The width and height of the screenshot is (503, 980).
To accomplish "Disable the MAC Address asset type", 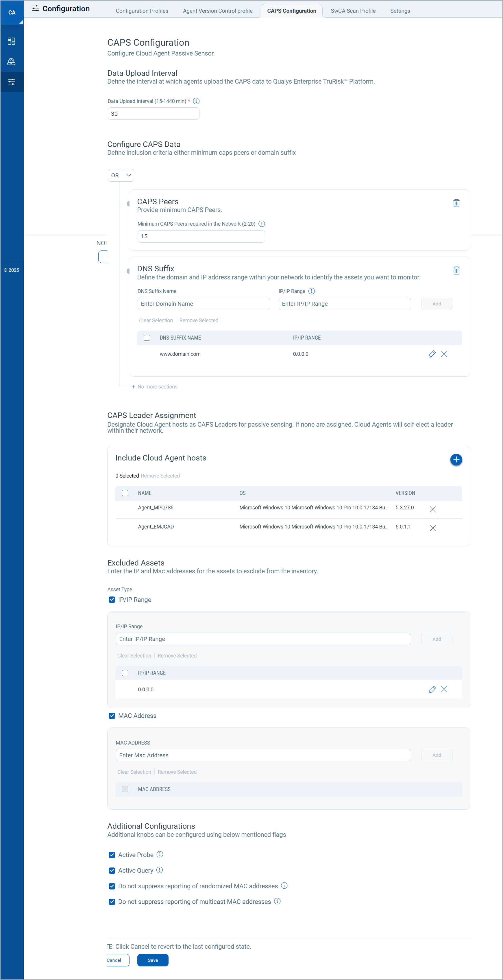I will [x=112, y=716].
